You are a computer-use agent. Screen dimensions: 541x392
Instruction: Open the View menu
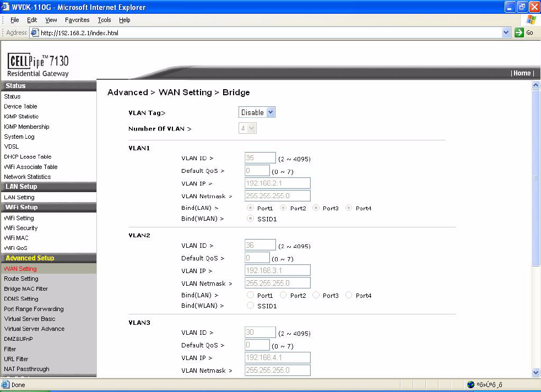coord(51,20)
